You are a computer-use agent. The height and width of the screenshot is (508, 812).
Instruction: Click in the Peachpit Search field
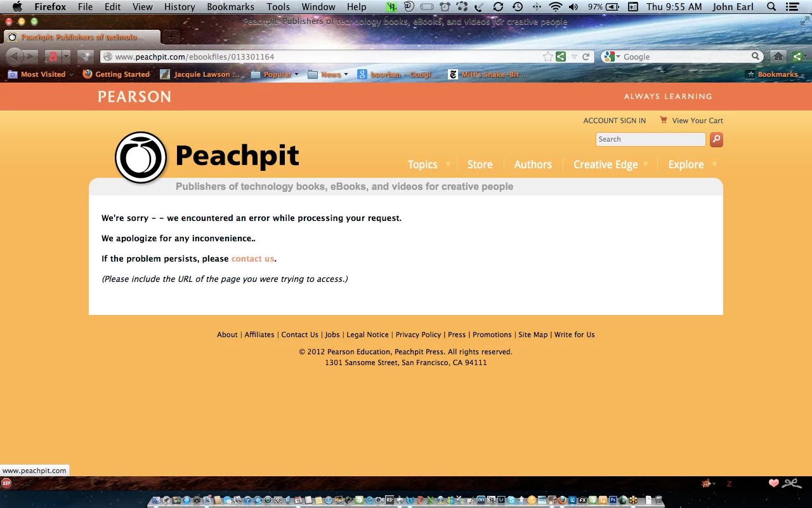(650, 139)
